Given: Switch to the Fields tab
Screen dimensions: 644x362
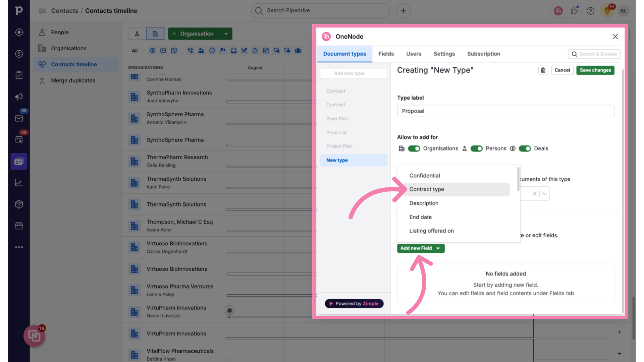Looking at the screenshot, I should point(386,54).
